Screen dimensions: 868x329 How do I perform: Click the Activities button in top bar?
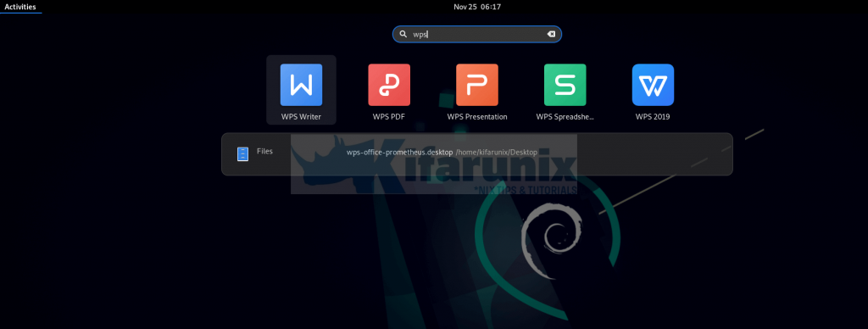point(20,7)
